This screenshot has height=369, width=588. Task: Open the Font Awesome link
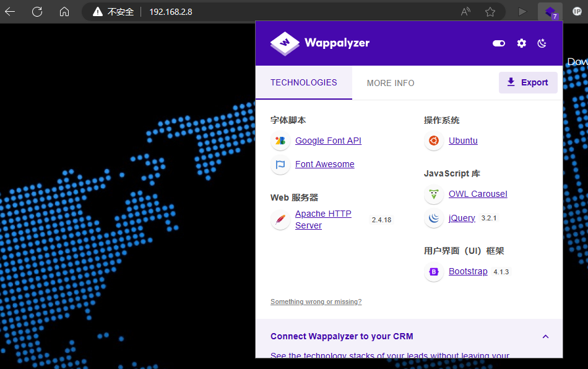325,164
